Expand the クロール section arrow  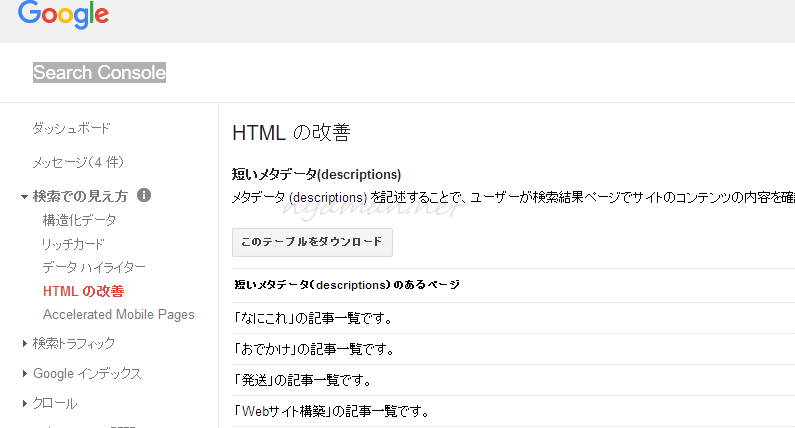[24, 404]
